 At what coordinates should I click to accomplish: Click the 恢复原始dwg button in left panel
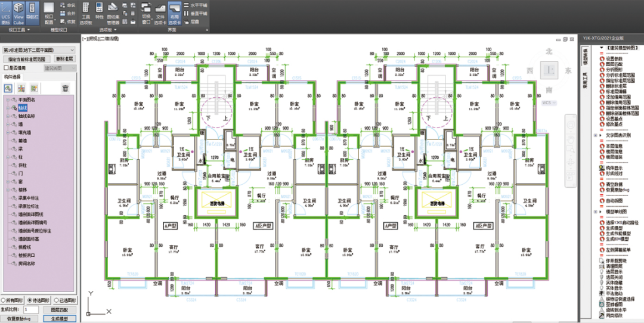(19, 318)
